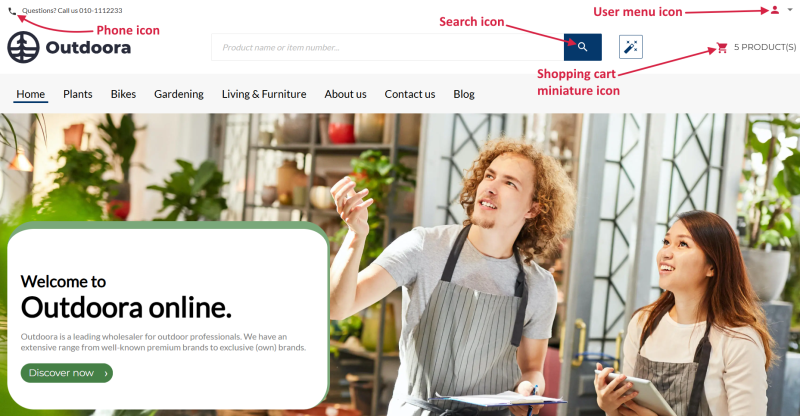Click the arrow inside Discover now button

click(106, 373)
